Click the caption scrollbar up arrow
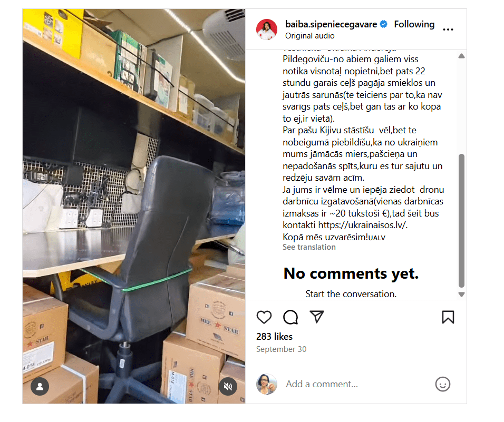The width and height of the screenshot is (504, 422). tap(461, 56)
